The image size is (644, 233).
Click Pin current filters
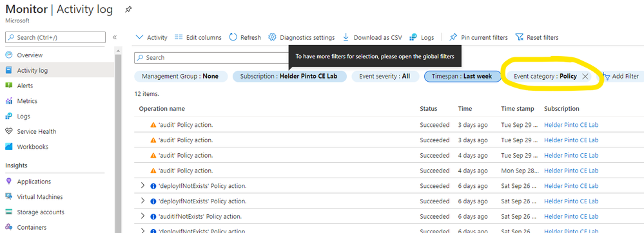point(478,37)
